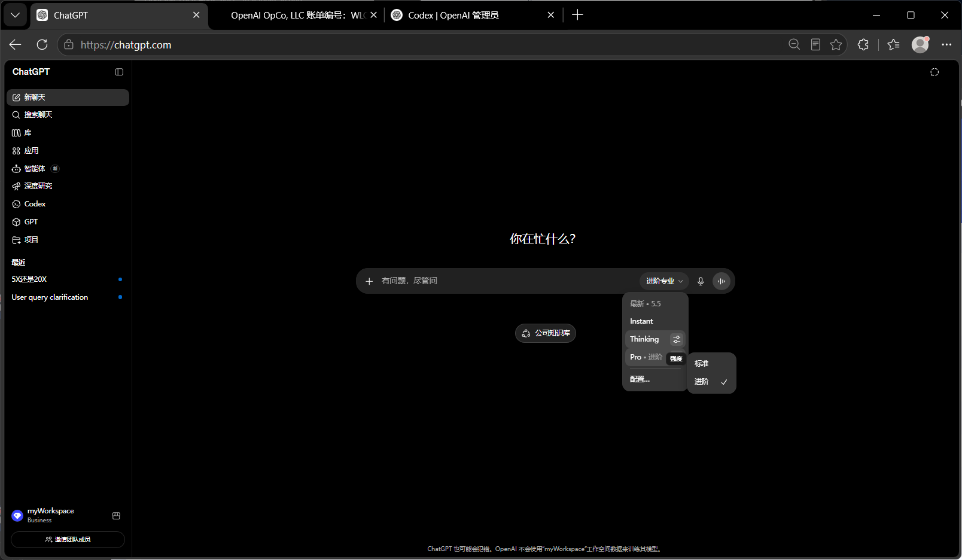Open a new browser tab

[x=577, y=15]
